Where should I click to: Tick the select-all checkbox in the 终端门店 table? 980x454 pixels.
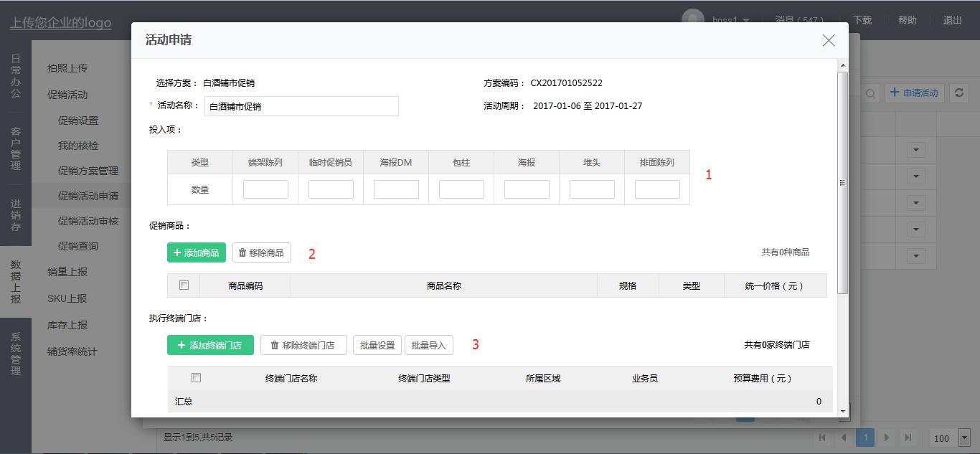pyautogui.click(x=196, y=378)
